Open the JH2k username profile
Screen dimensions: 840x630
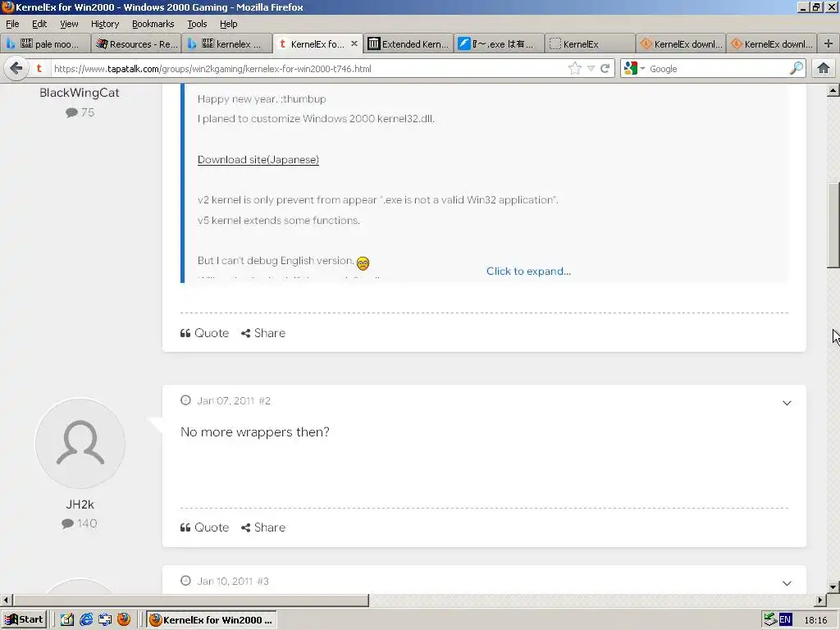pos(80,504)
